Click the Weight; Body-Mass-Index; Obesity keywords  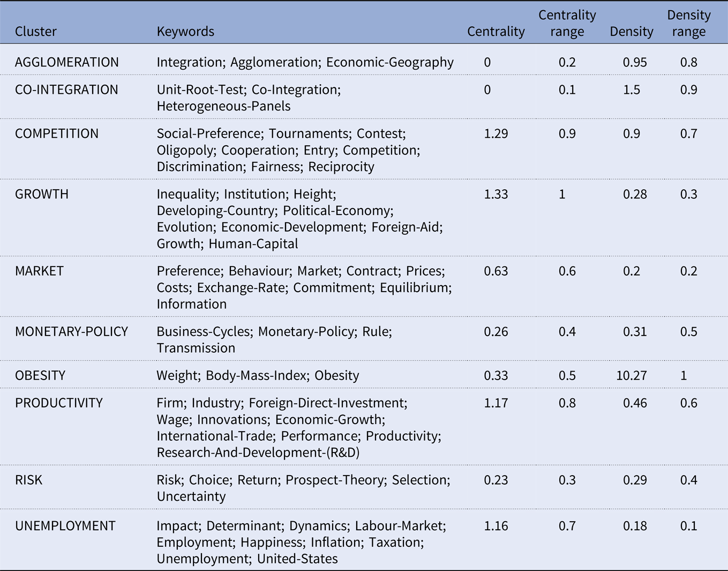coord(258,375)
